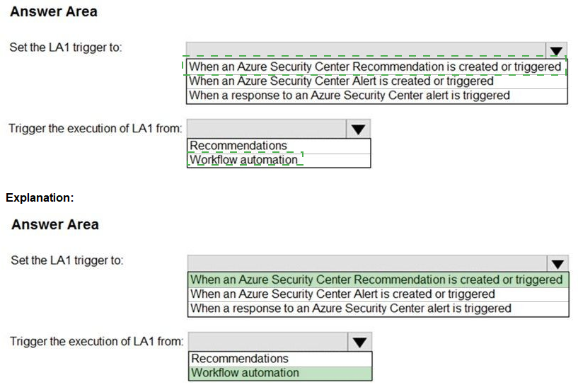Screen dimensions: 578x392
Task: Select the unhighlighted 'Recommendation is created or triggered' option above Explanation
Action: click(x=376, y=67)
